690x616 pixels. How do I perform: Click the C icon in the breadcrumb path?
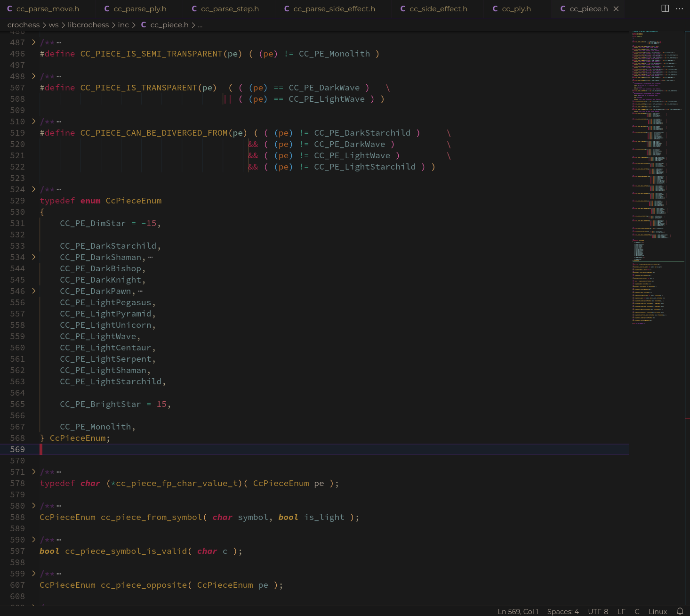coord(144,25)
